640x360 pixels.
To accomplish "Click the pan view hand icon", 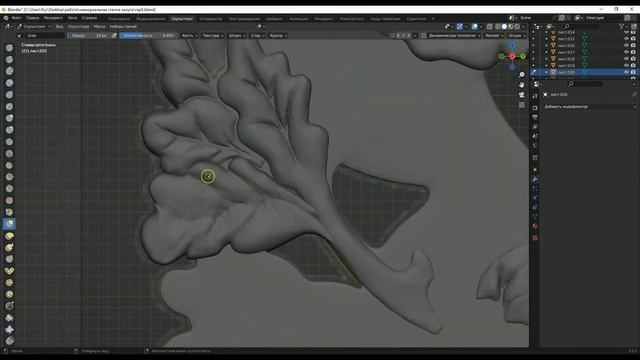I will [522, 85].
